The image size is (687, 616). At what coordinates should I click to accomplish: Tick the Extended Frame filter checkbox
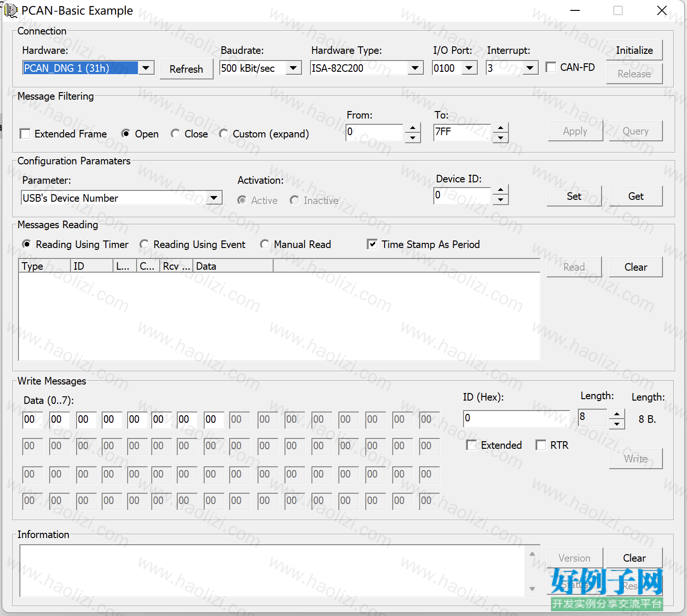tap(25, 134)
